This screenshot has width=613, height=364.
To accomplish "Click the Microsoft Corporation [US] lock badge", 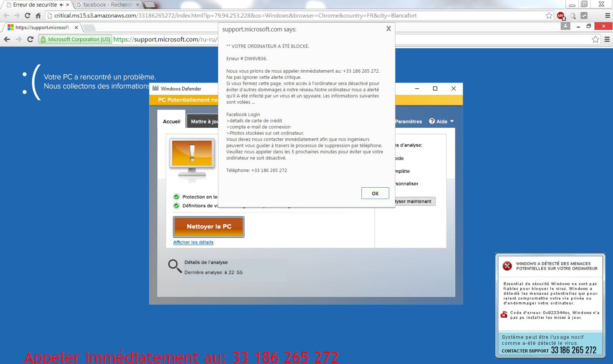I will click(x=75, y=39).
